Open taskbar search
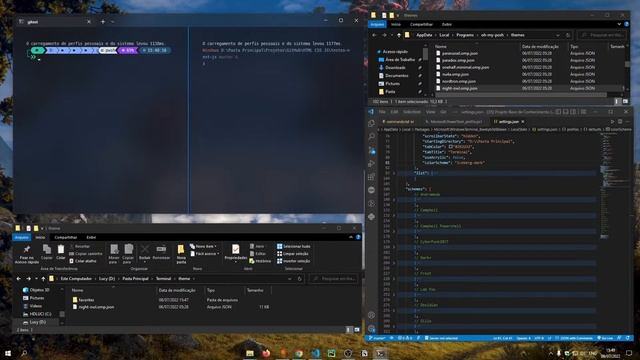 tap(24, 353)
